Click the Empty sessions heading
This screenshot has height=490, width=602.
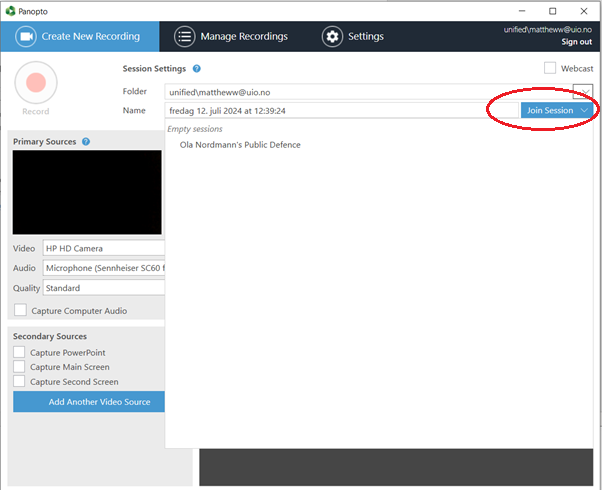point(195,129)
